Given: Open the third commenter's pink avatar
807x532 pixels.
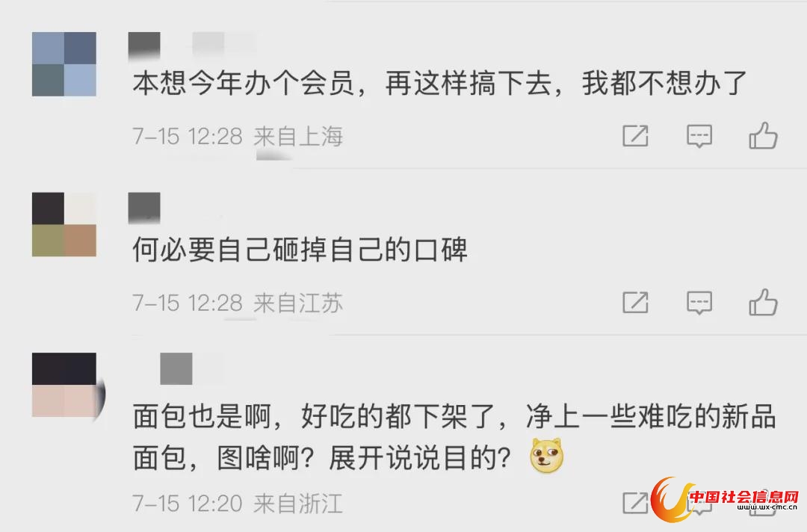Looking at the screenshot, I should [x=64, y=385].
